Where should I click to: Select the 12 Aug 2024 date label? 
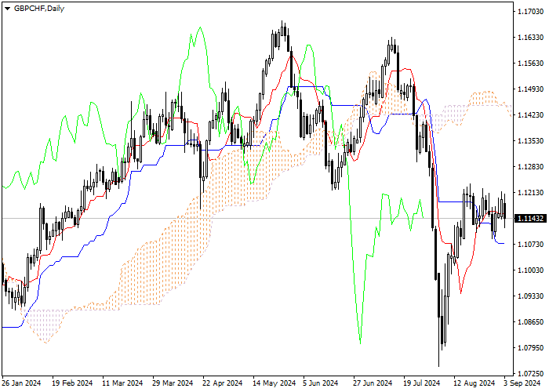coord(474,383)
